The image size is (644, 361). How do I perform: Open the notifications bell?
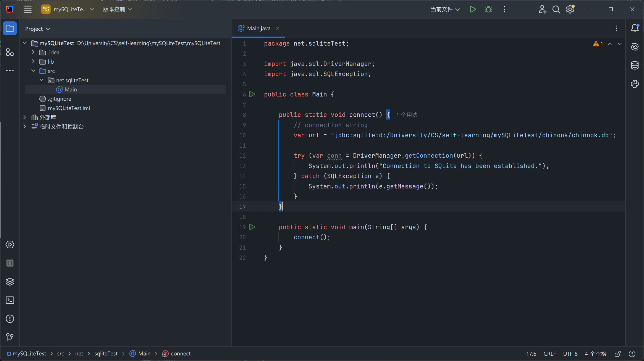tap(635, 28)
